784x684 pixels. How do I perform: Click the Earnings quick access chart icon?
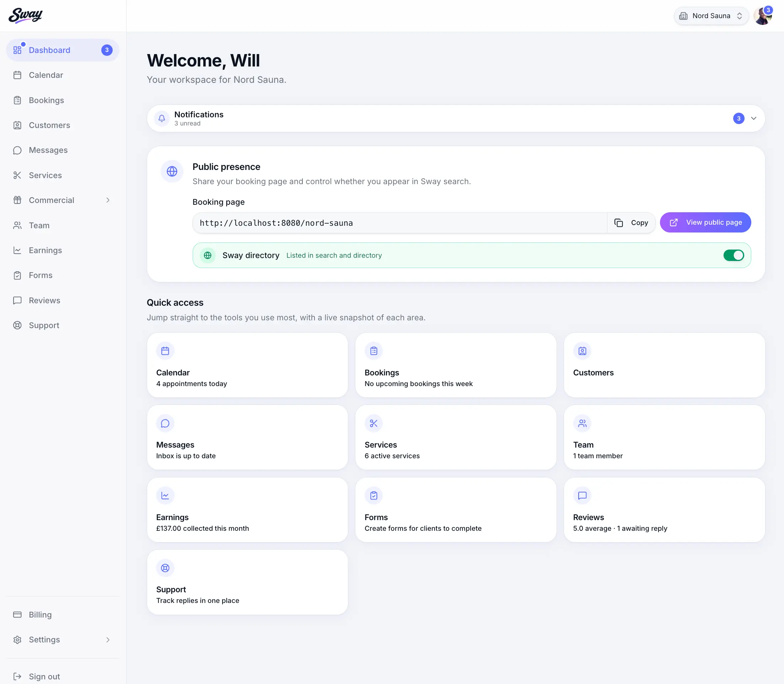point(165,496)
